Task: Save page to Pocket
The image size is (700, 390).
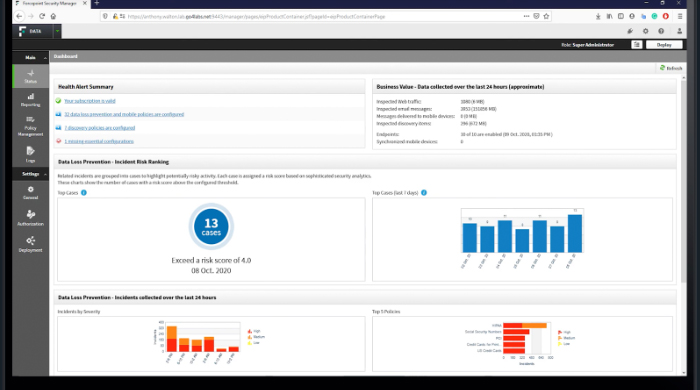Action: click(x=536, y=16)
